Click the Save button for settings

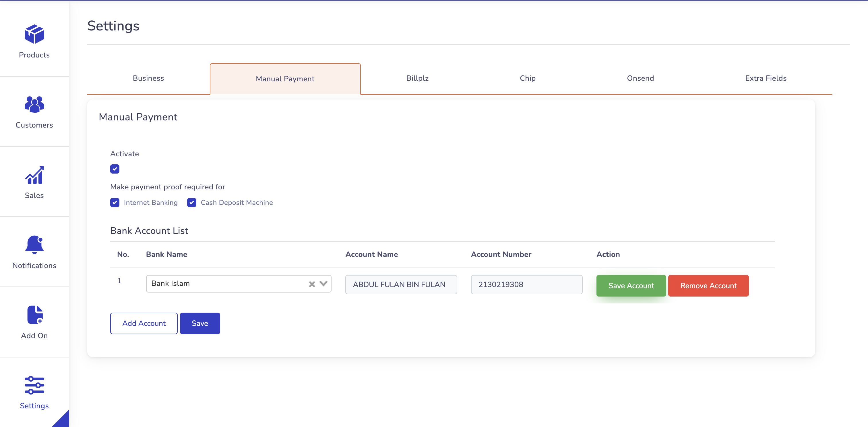pos(200,323)
